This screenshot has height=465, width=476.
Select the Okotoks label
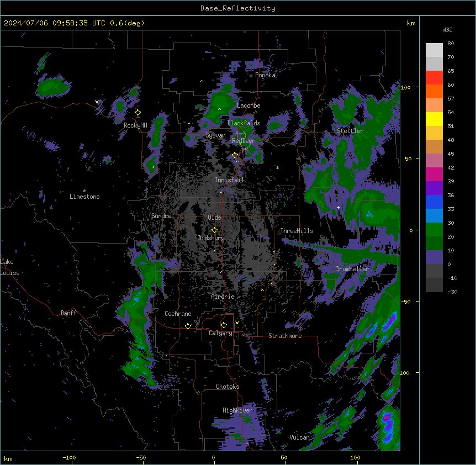pos(228,387)
